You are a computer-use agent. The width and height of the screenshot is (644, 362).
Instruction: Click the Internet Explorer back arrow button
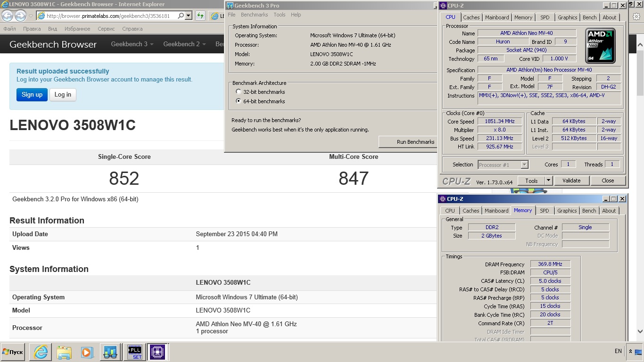click(7, 16)
